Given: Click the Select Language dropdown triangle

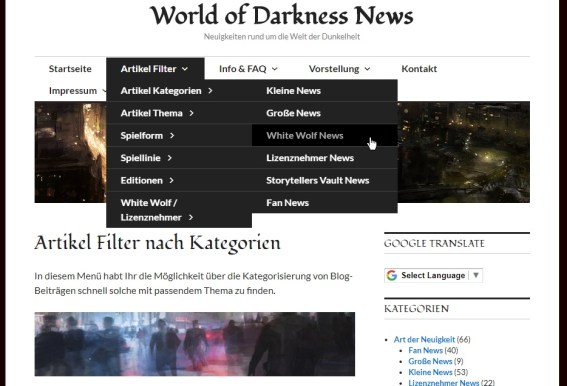Looking at the screenshot, I should coord(476,275).
